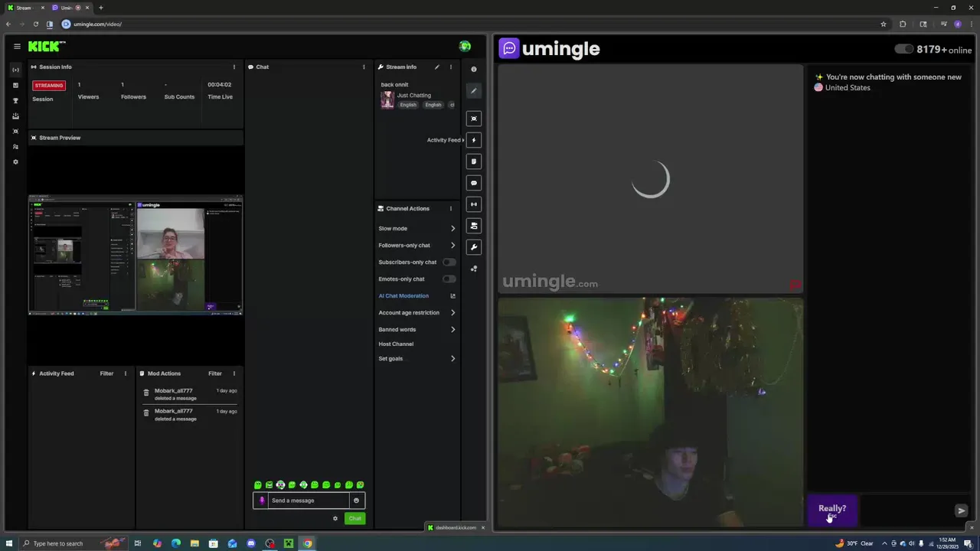Bookmark this page with the star icon
This screenshot has height=551, width=980.
[884, 24]
